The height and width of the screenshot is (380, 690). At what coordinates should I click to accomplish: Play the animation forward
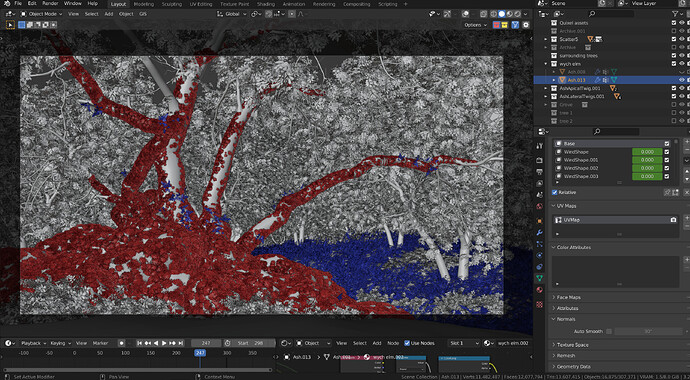point(164,343)
